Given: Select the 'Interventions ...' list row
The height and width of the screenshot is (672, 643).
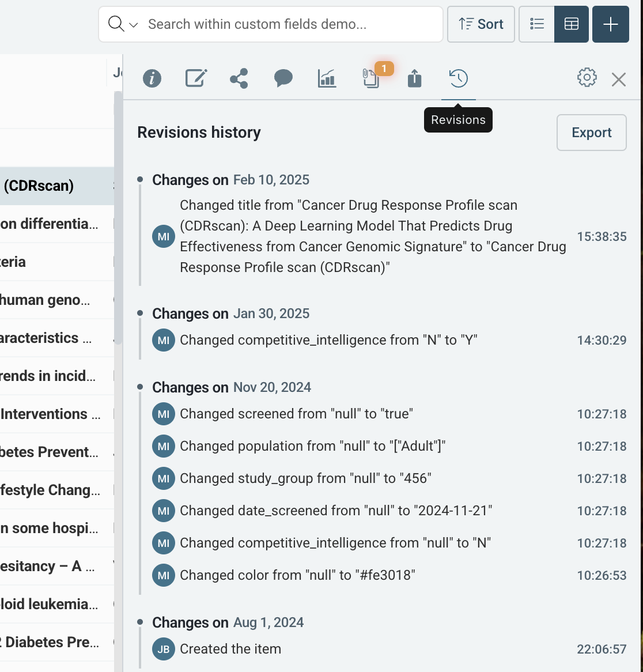Looking at the screenshot, I should click(57, 414).
